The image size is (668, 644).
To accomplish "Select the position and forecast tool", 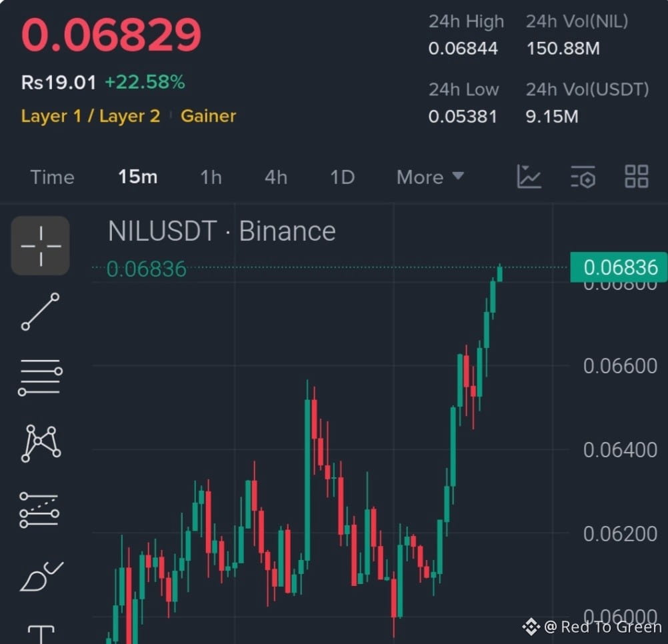I will (39, 510).
